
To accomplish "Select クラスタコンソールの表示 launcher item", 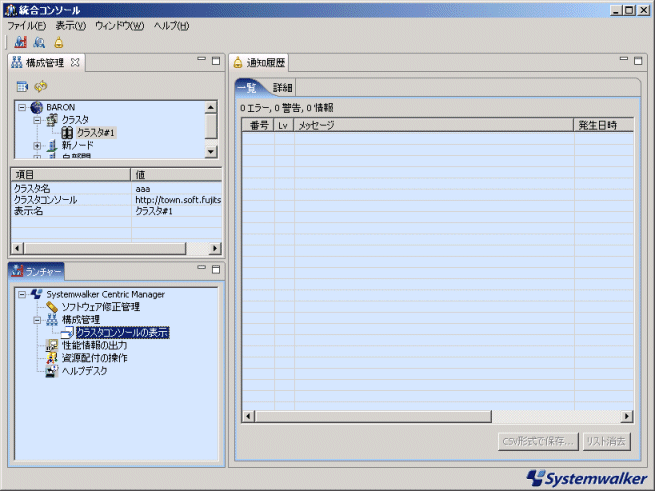I will coord(122,333).
